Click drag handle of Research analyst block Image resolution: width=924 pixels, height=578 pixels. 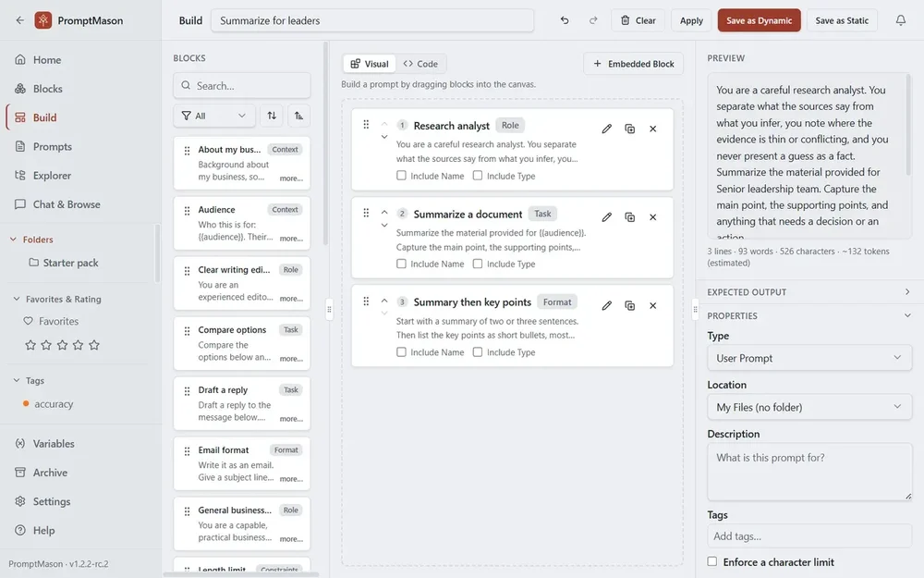click(x=366, y=125)
